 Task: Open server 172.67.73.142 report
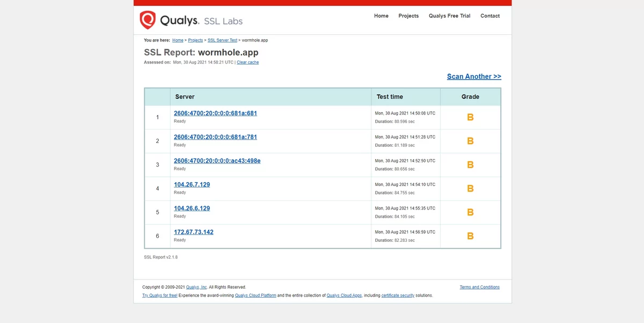(193, 232)
